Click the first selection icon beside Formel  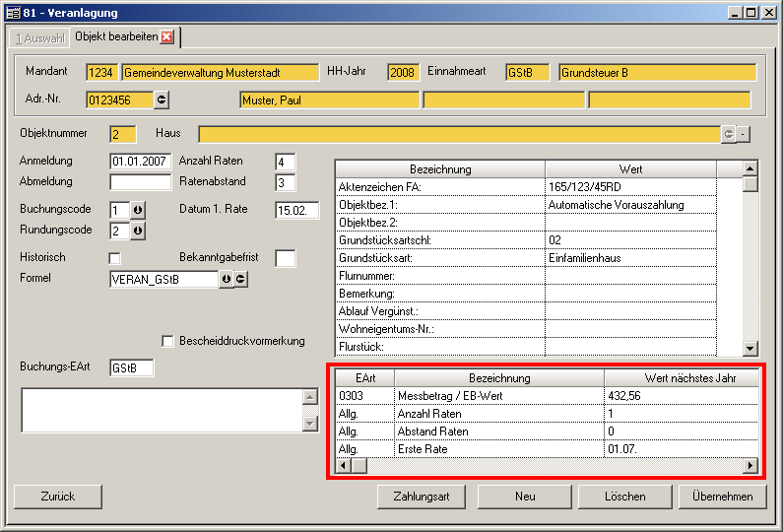click(226, 280)
